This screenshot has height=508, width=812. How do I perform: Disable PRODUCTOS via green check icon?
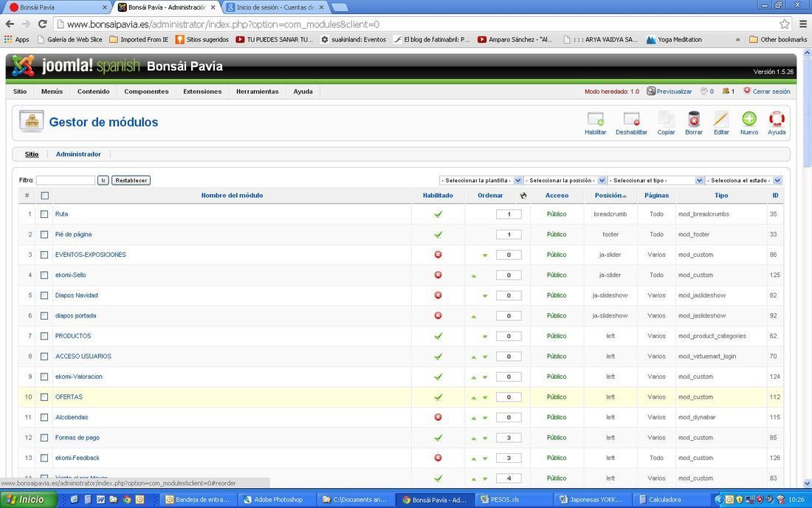tap(438, 336)
